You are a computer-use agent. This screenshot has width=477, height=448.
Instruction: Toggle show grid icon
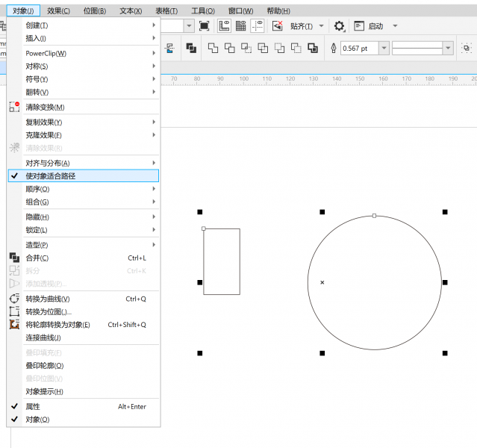pyautogui.click(x=240, y=26)
